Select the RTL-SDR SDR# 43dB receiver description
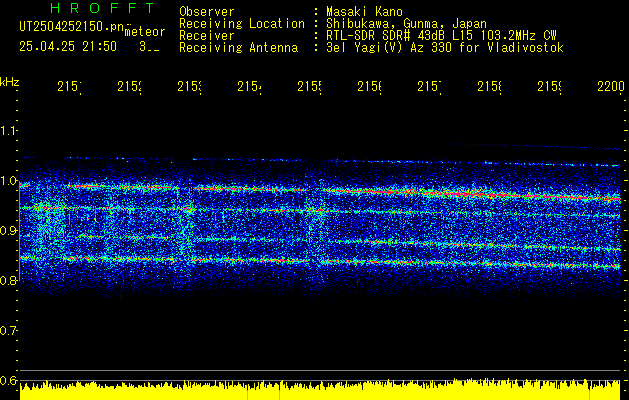Screen dimensions: 629x400 (441, 36)
